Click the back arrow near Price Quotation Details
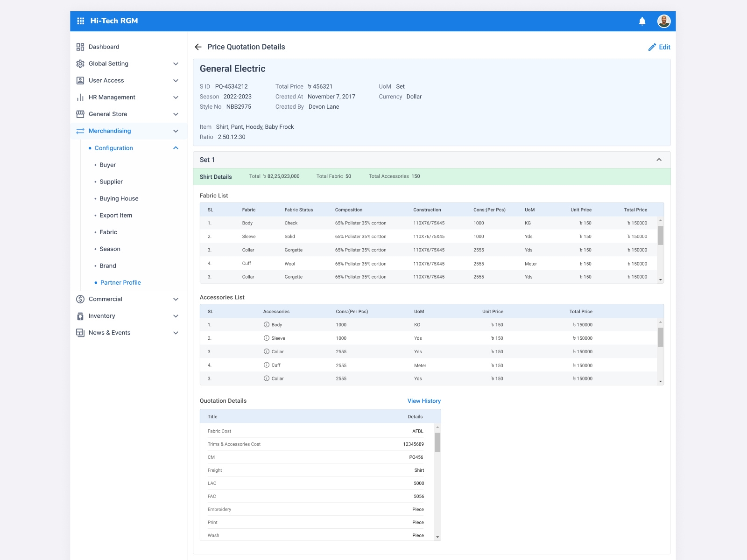 198,47
